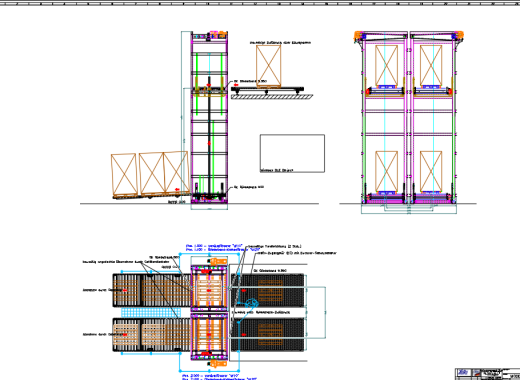
Task: Select the pallet on the elevated conveyor detail
Action: 268,66
